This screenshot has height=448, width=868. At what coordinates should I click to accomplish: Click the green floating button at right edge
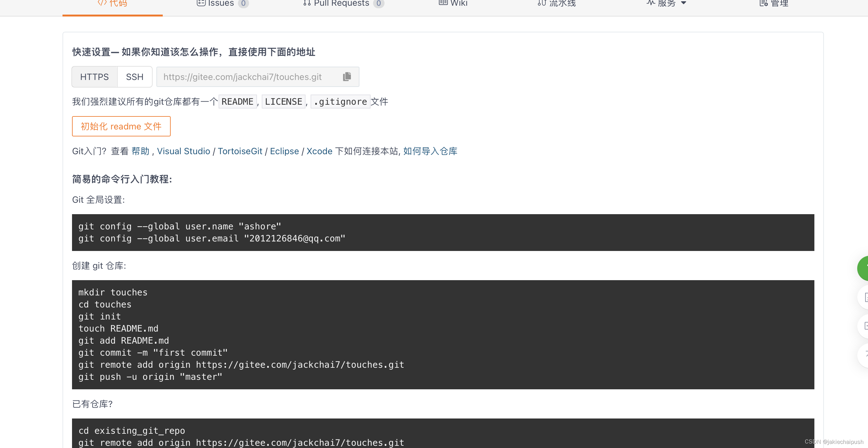click(x=863, y=268)
